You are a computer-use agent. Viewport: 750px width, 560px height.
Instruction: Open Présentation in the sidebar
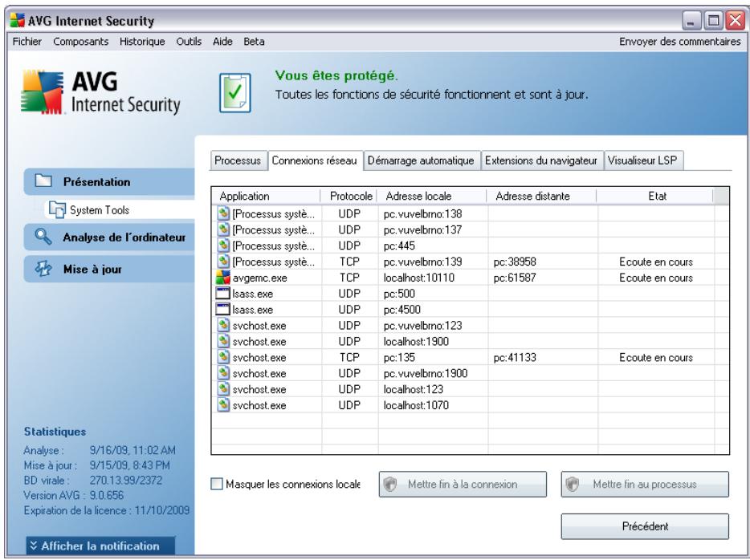[109, 181]
